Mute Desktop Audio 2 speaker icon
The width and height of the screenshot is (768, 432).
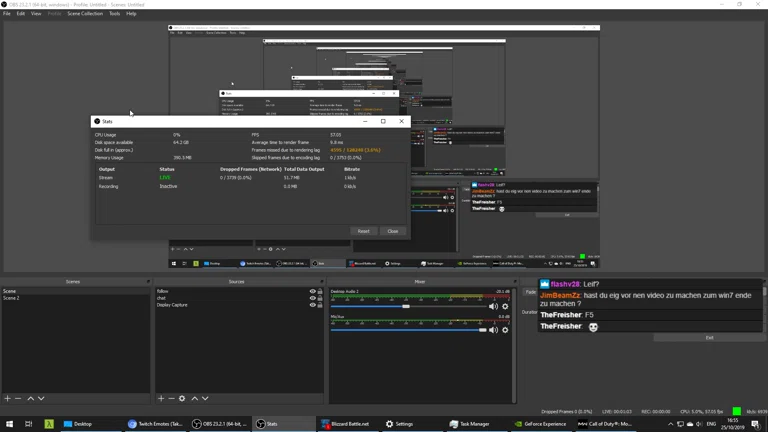coord(493,306)
